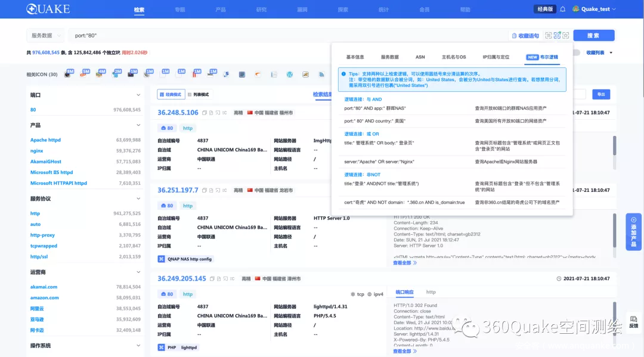Select the ASN tab in syntax help
This screenshot has width=644, height=357.
pos(420,57)
